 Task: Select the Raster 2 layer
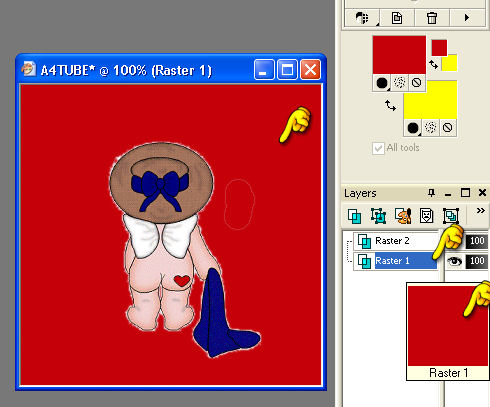tap(392, 241)
